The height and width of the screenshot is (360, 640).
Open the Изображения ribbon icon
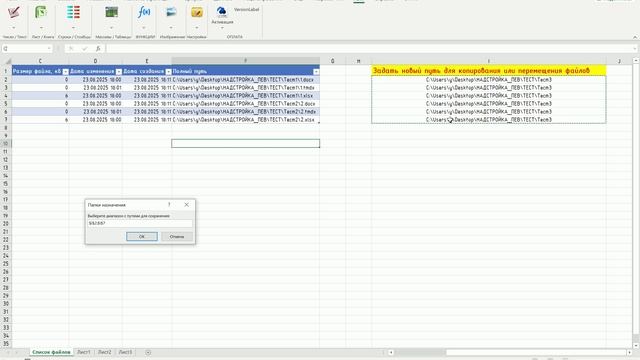(x=171, y=12)
